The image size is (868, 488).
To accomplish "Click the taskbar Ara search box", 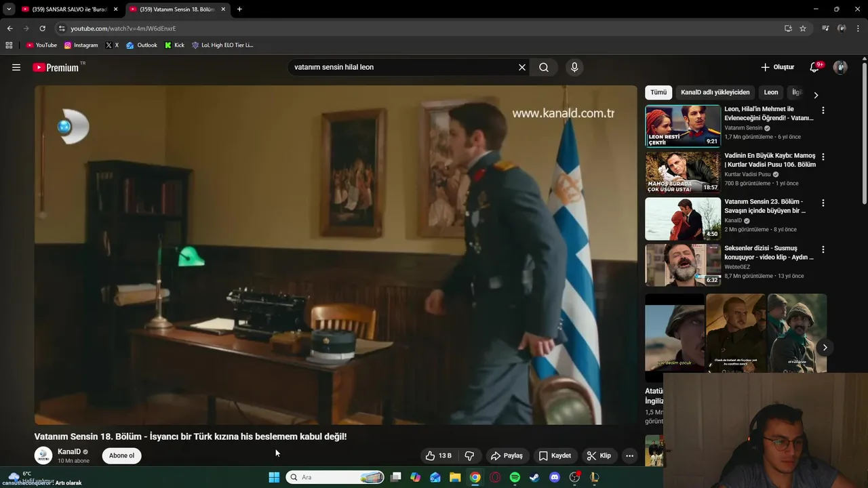I will pyautogui.click(x=335, y=477).
